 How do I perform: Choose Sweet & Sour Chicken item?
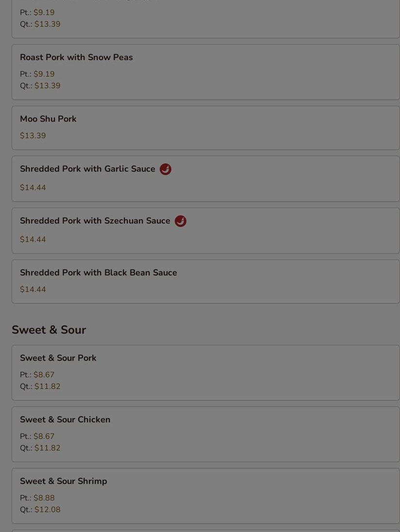tap(206, 435)
